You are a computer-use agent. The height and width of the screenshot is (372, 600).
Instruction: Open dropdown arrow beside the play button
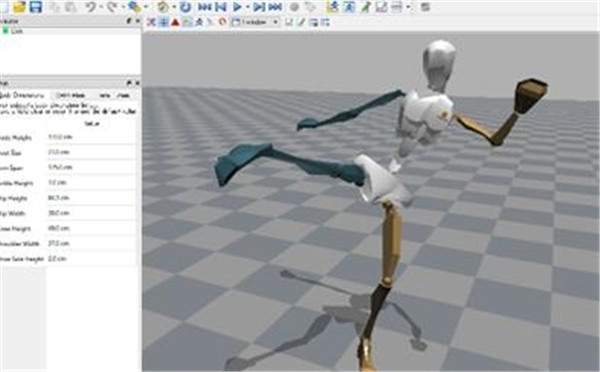(x=248, y=7)
